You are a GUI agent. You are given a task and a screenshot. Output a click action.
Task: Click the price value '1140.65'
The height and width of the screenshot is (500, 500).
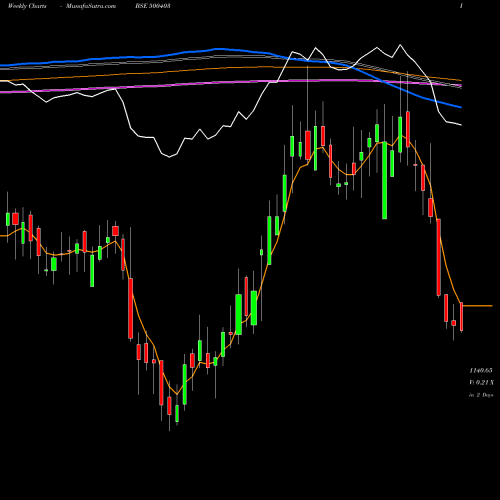481,371
